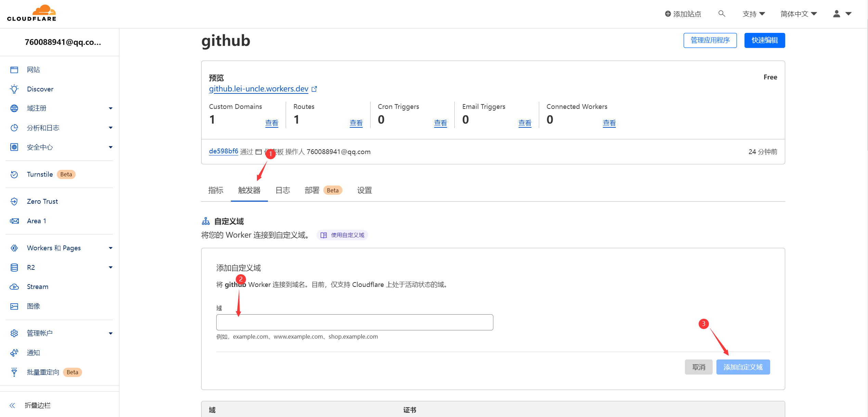
Task: Open the search magnifier icon
Action: tap(722, 14)
